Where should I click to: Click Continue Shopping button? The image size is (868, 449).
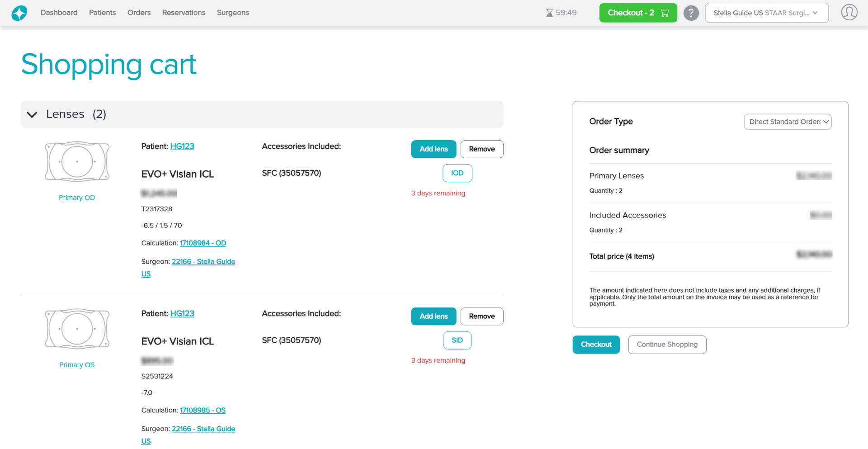click(667, 345)
